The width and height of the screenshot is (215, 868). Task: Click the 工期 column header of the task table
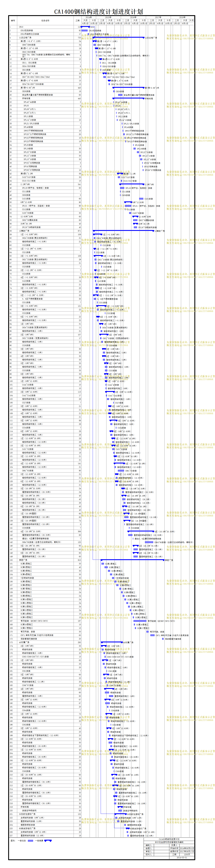point(78,21)
